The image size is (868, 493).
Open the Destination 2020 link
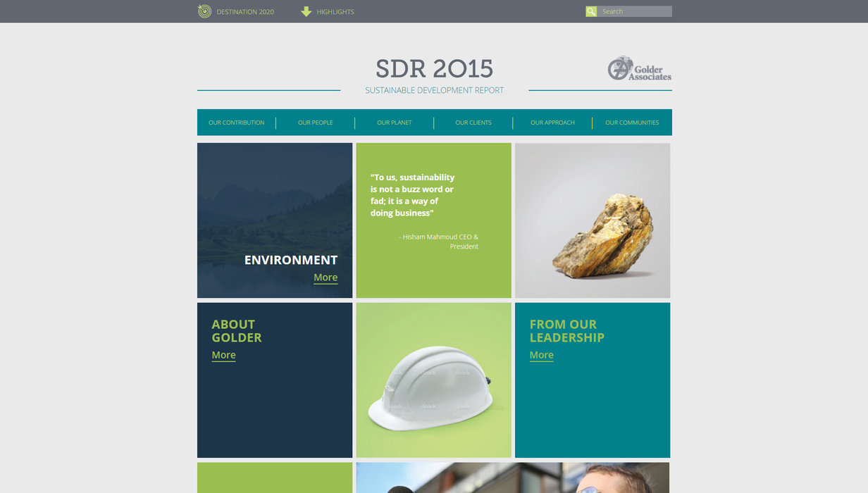coord(245,12)
